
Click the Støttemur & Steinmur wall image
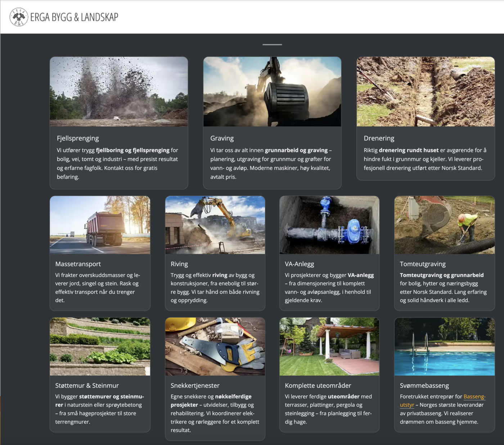100,346
